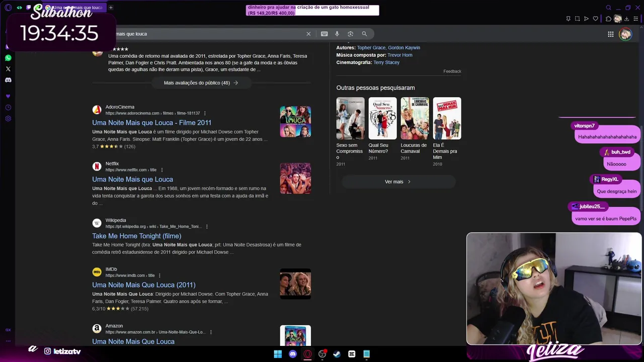
Task: Click Netflix result image thumbnail
Action: click(x=295, y=178)
